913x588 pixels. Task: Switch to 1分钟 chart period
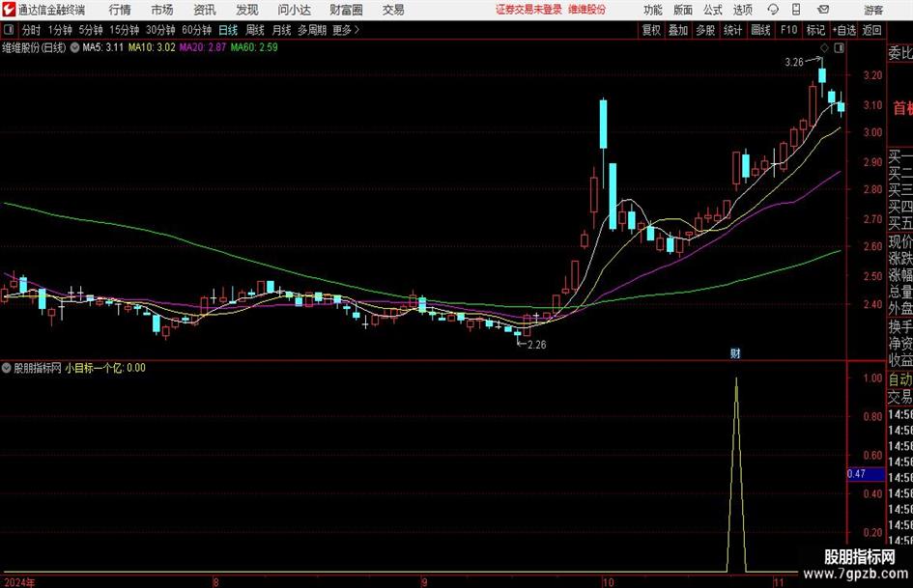(60, 30)
